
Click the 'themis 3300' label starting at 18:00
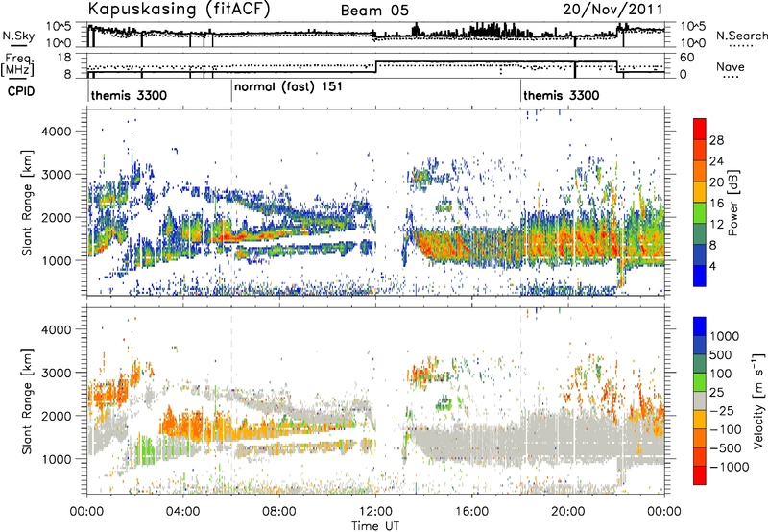(562, 95)
